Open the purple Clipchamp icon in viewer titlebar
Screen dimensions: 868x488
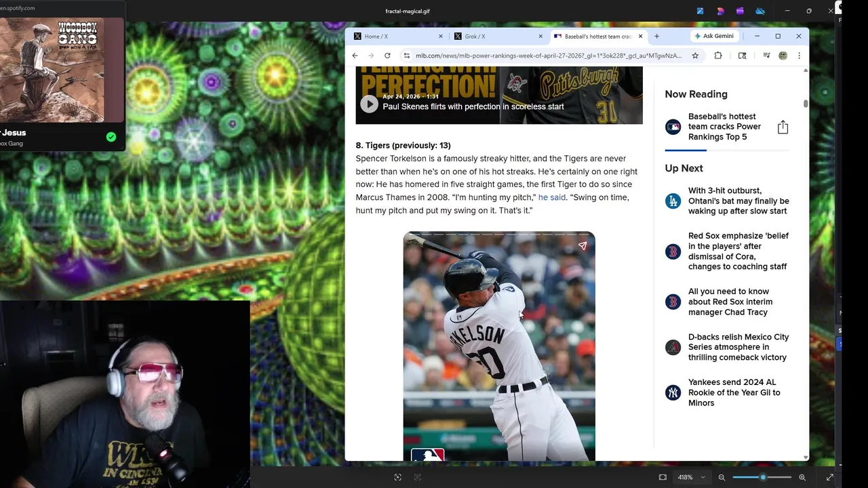741,11
